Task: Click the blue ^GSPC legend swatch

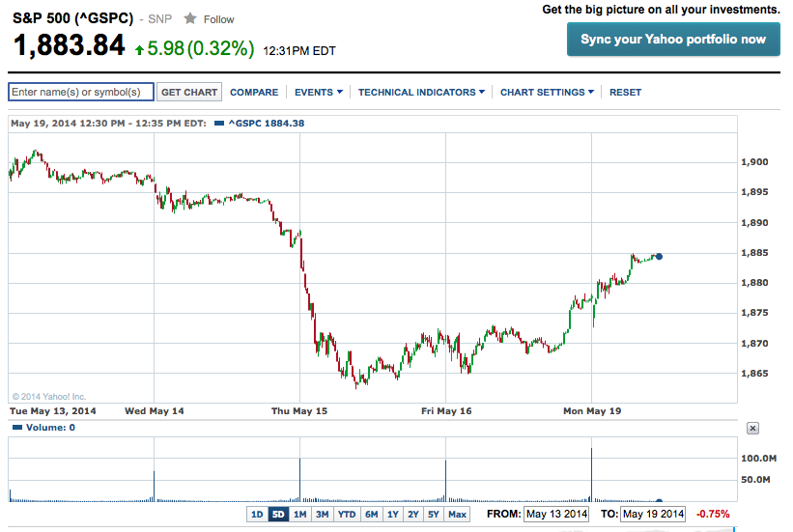Action: click(219, 123)
